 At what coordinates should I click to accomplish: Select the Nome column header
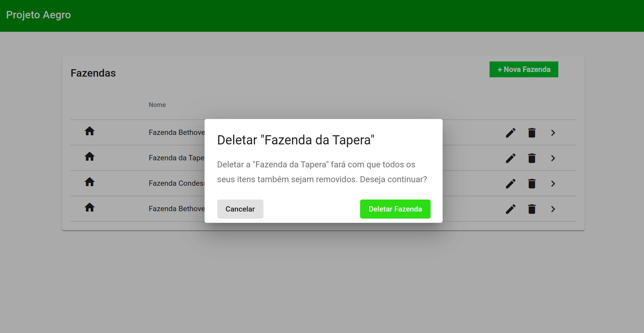tap(157, 105)
